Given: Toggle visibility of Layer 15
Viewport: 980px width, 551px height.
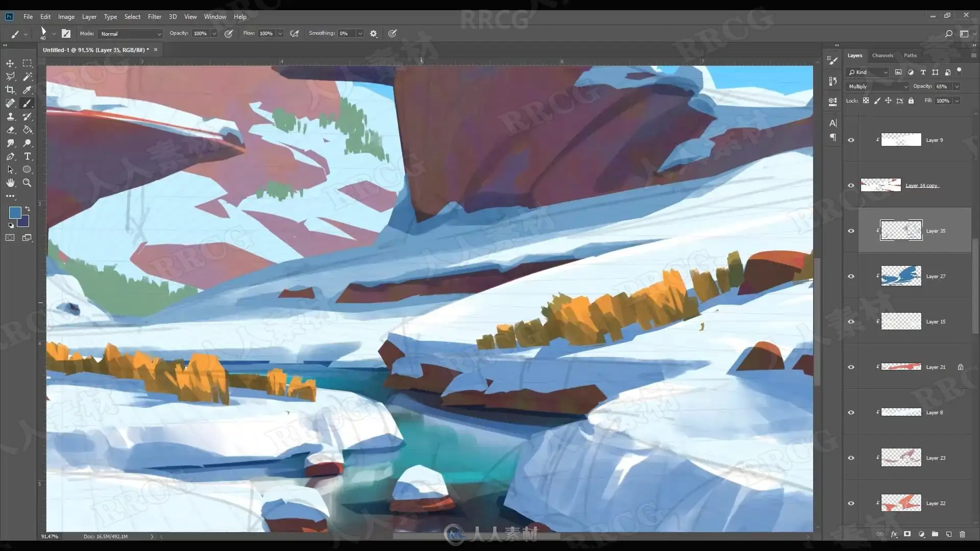Looking at the screenshot, I should pos(851,321).
